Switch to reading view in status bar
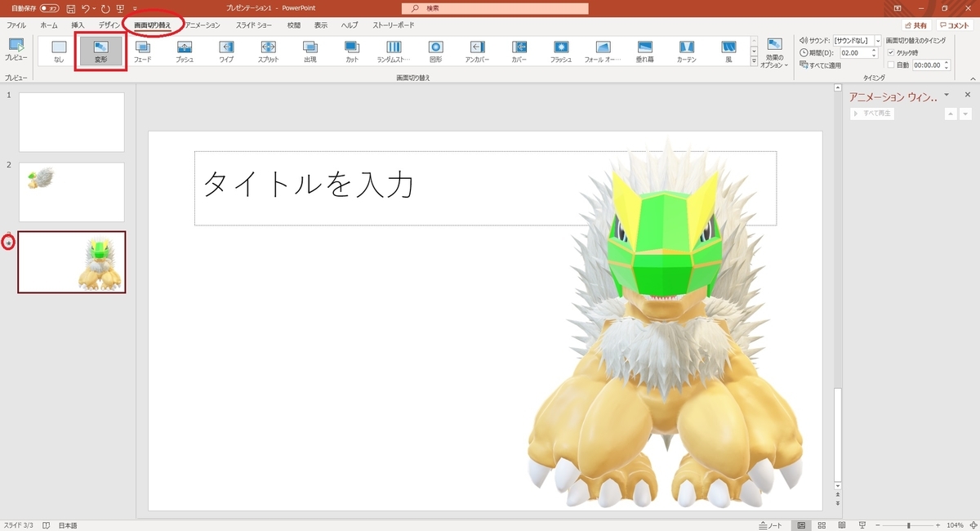The width and height of the screenshot is (980, 531). point(841,525)
